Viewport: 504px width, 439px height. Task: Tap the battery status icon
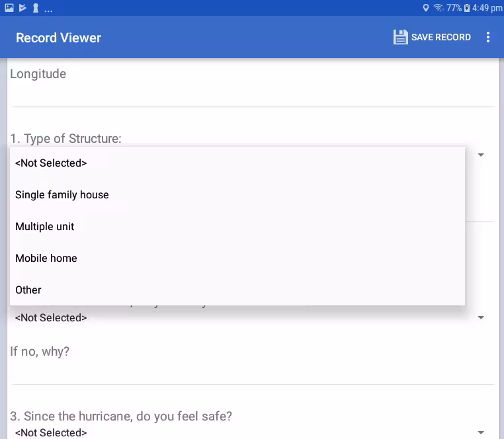(x=467, y=8)
